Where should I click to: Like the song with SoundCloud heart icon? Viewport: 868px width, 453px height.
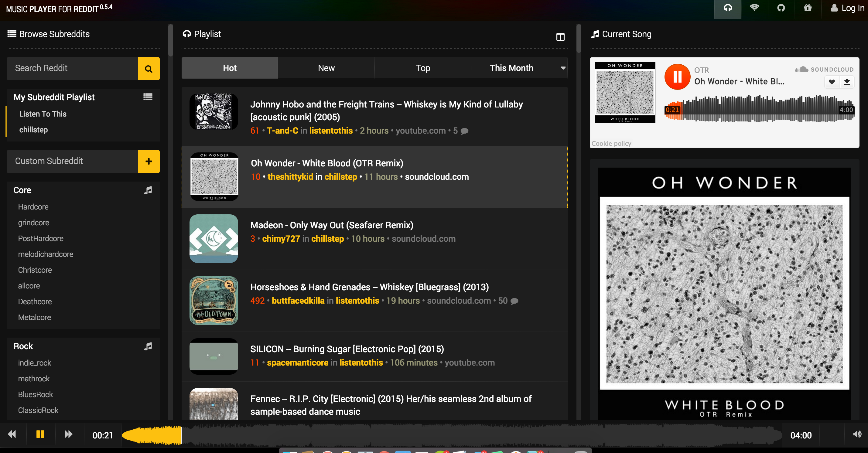coord(831,82)
